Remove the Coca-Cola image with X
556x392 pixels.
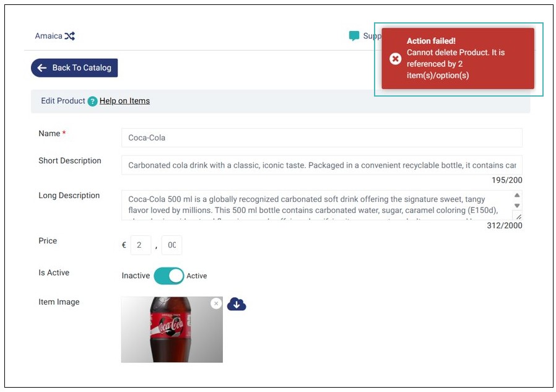[x=216, y=303]
